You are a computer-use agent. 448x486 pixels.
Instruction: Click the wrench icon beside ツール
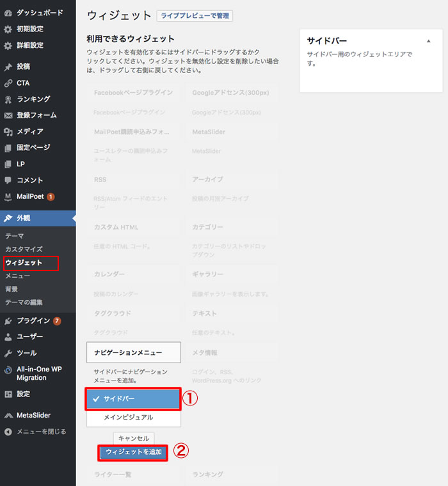coord(8,353)
